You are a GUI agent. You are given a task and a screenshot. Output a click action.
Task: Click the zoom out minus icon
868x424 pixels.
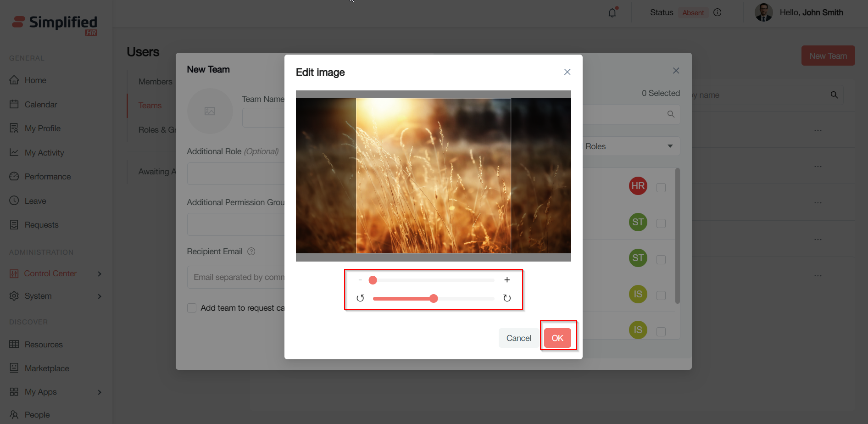point(360,280)
